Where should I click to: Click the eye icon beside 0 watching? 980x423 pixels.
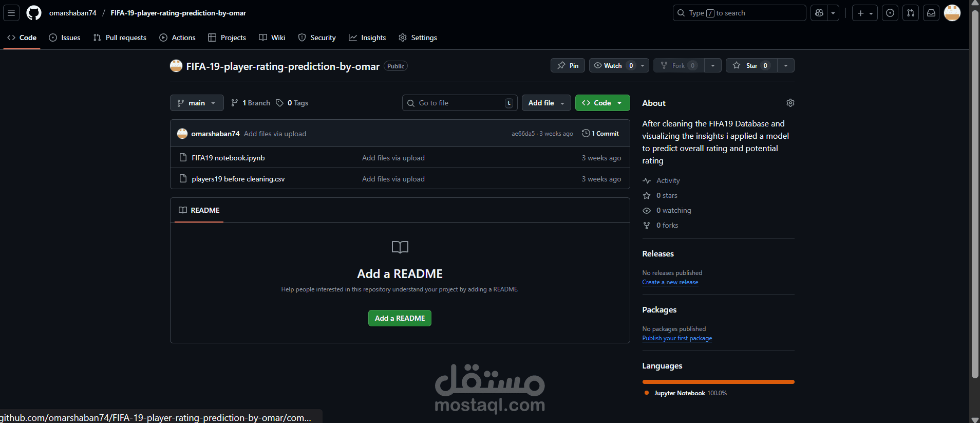click(647, 210)
